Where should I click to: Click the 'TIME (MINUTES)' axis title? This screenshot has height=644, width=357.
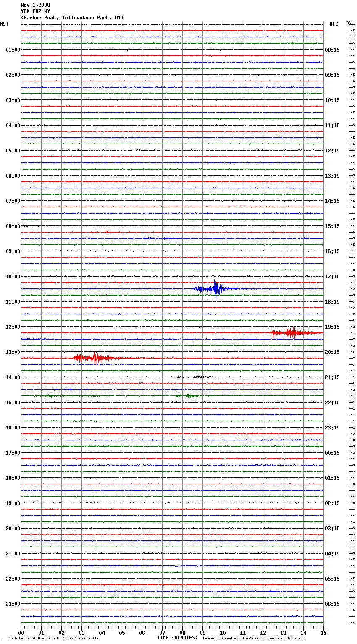(x=177, y=638)
